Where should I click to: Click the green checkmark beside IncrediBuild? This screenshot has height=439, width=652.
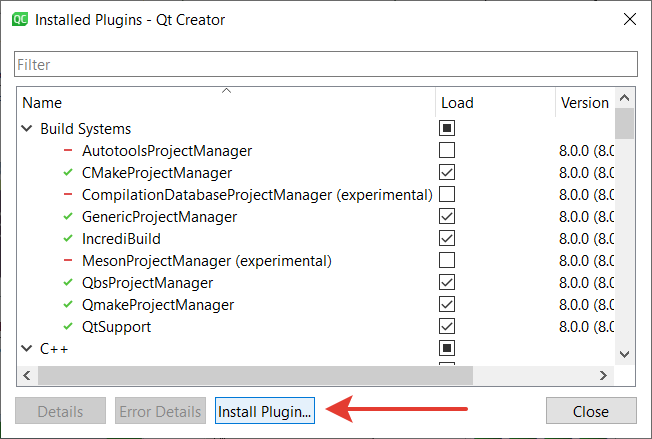pos(68,239)
